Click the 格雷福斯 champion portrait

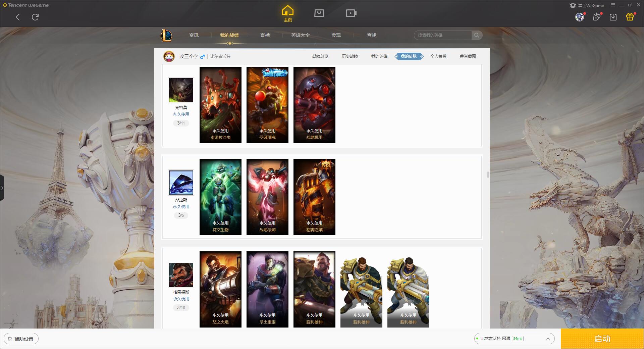[181, 275]
